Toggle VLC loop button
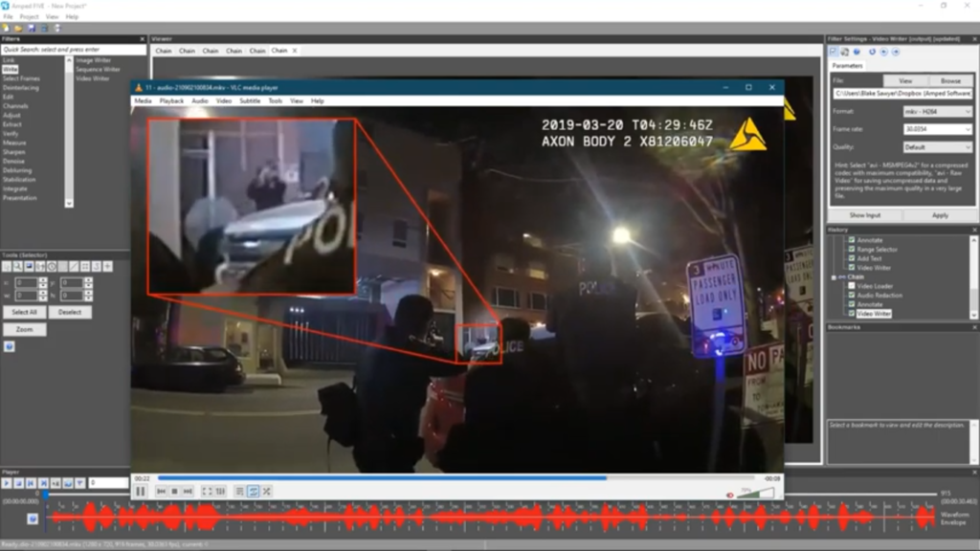The height and width of the screenshot is (551, 980). (253, 492)
